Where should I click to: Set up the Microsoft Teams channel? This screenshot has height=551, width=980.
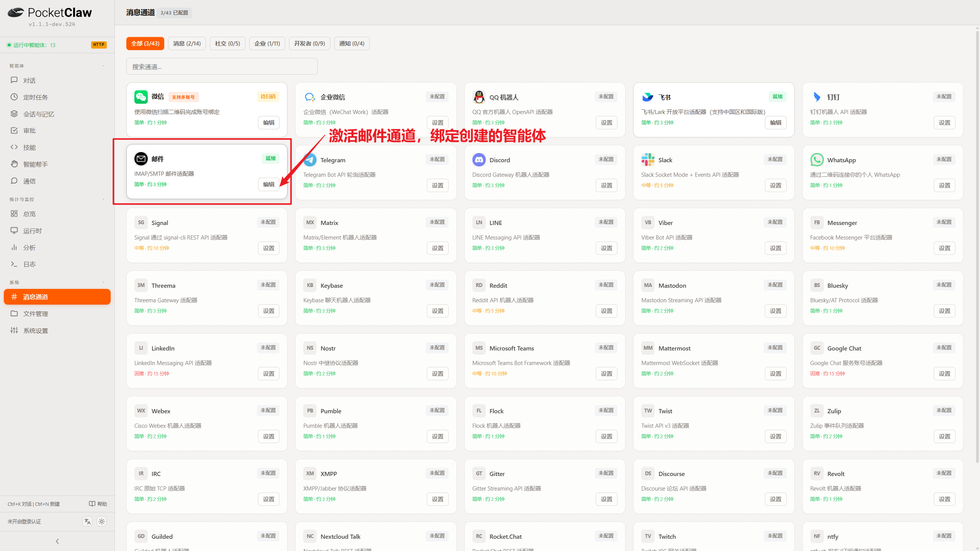coord(606,374)
